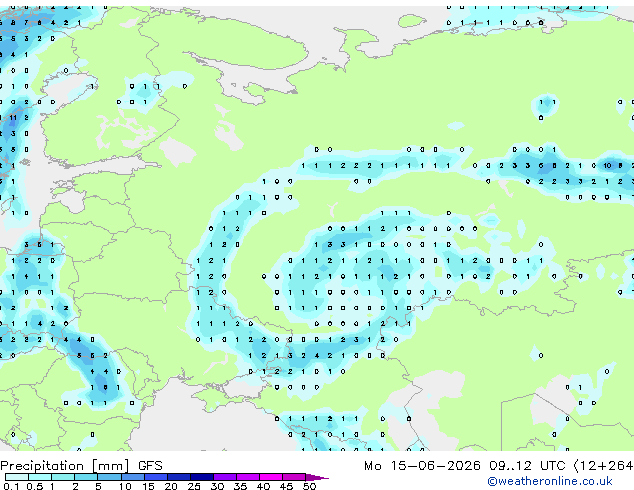Click the 0.5–1 mm legend color swatch

pos(40,477)
